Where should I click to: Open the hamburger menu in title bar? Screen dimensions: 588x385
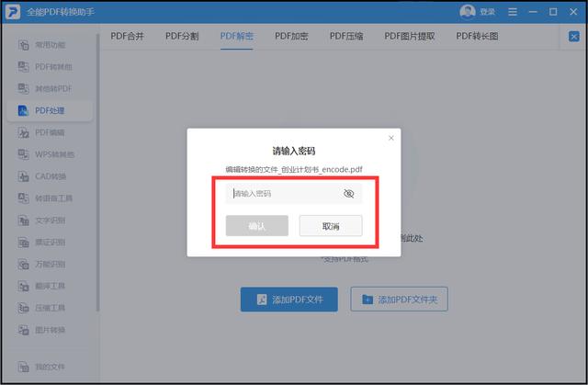(513, 12)
